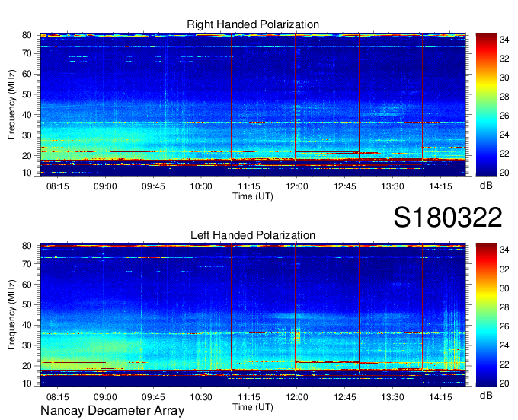Click the 08:15 tick label on lower plot

point(57,397)
